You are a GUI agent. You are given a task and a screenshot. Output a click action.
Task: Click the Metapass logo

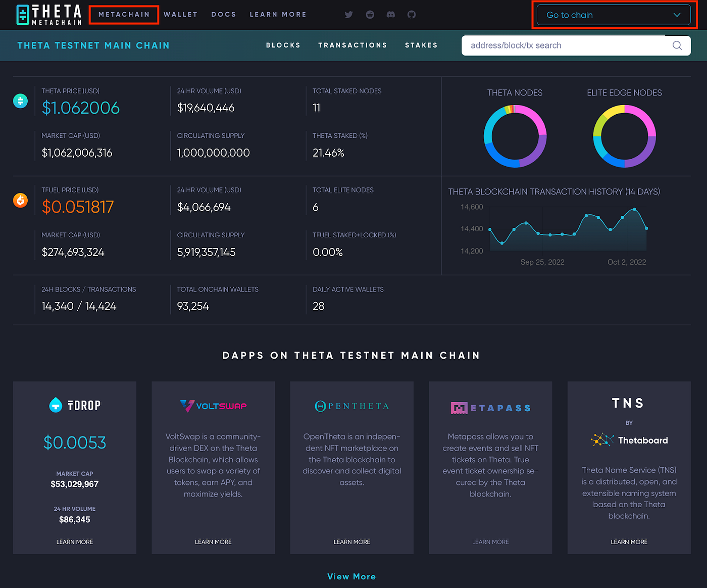(x=490, y=408)
